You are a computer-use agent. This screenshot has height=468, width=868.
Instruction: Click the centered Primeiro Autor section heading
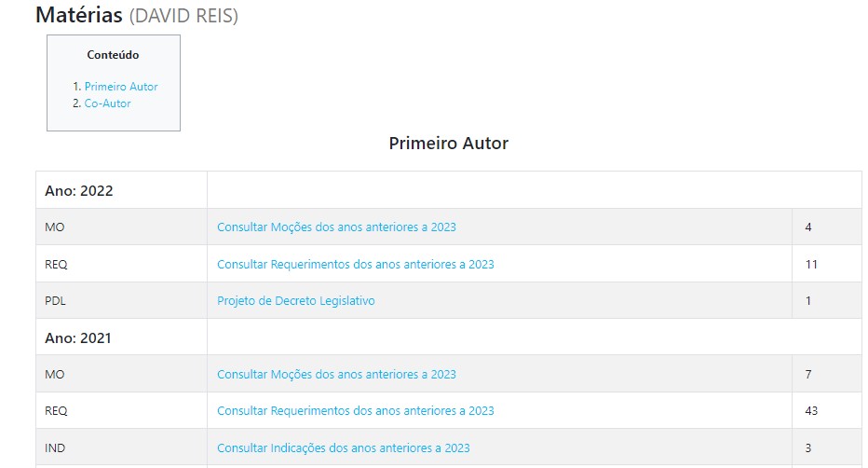tap(448, 144)
